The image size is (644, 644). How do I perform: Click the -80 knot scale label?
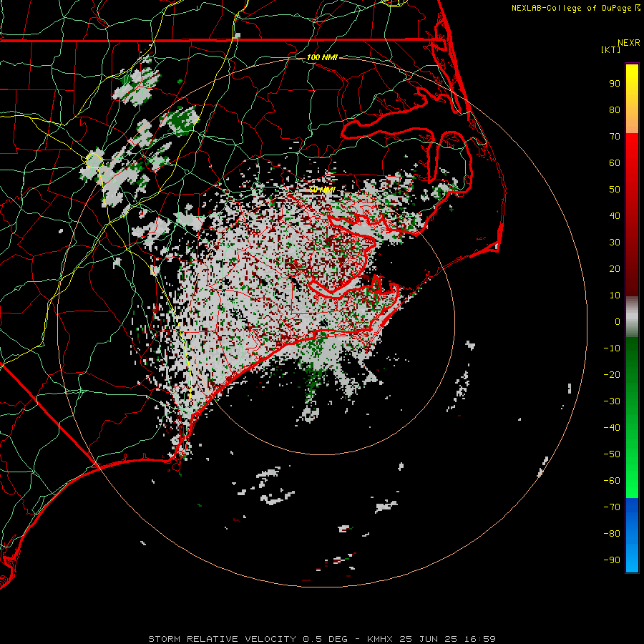pos(612,534)
